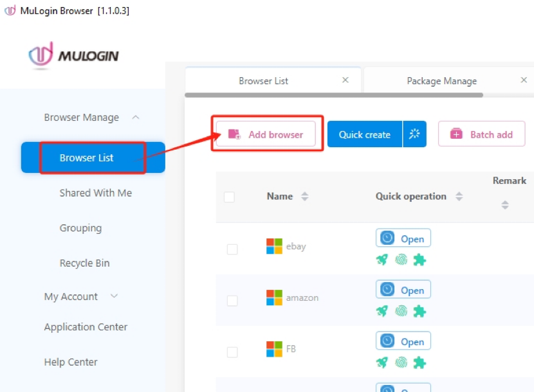Click the puzzle piece icon in the amazon row
This screenshot has width=534, height=392.
pyautogui.click(x=419, y=311)
